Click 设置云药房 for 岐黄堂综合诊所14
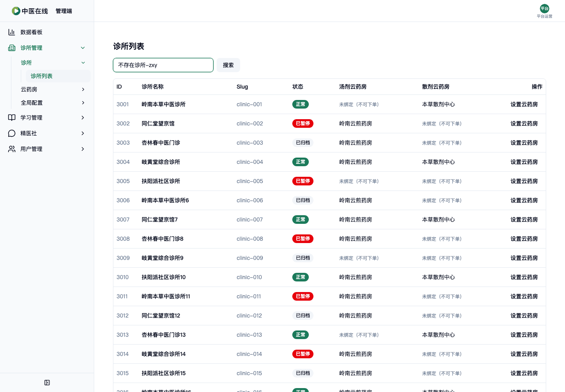 524,354
